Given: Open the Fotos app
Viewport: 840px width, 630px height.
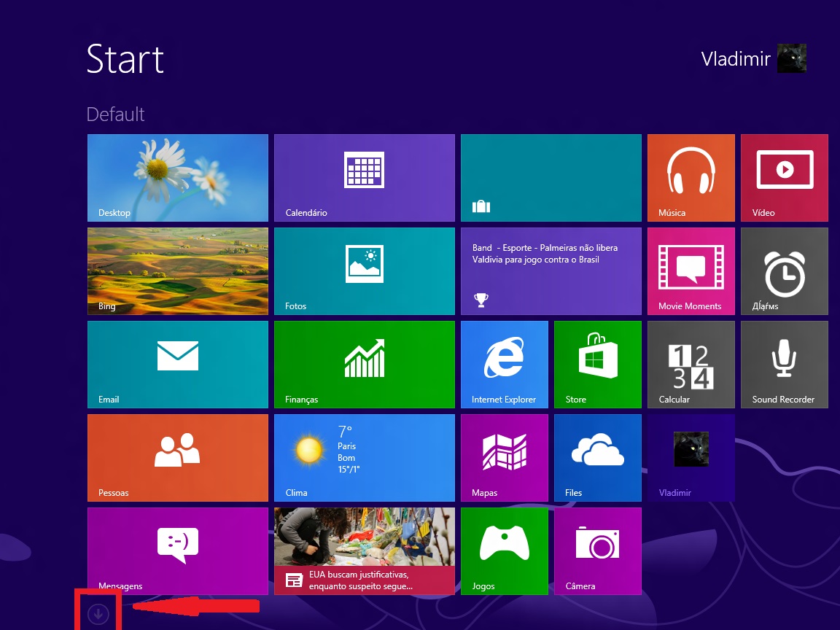Looking at the screenshot, I should [x=364, y=271].
